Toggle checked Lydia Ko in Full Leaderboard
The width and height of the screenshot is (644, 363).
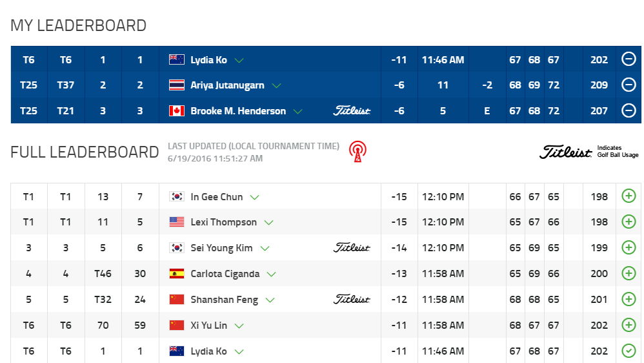pos(629,351)
